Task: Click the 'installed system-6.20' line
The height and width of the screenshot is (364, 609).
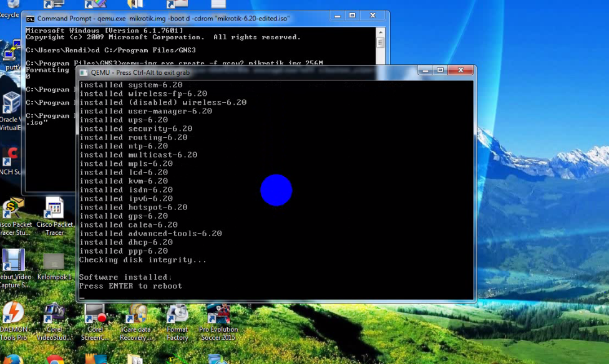Action: [x=131, y=85]
